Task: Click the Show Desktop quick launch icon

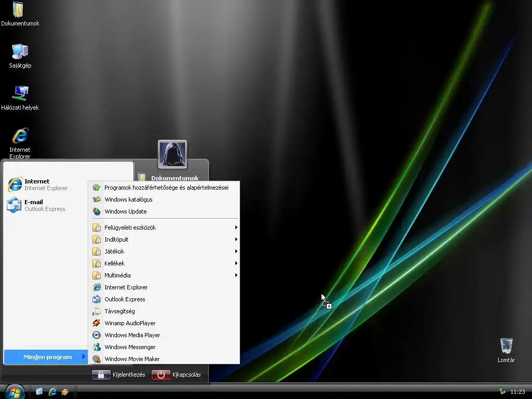Action: point(39,392)
